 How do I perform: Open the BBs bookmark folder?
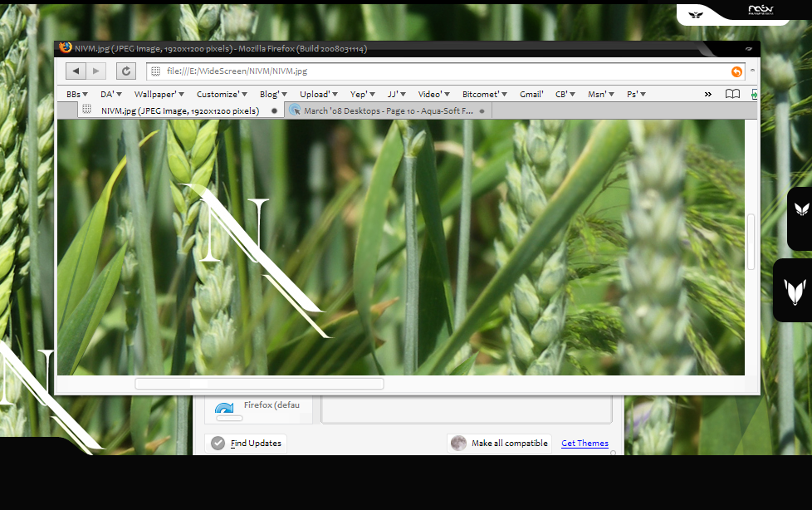[77, 95]
